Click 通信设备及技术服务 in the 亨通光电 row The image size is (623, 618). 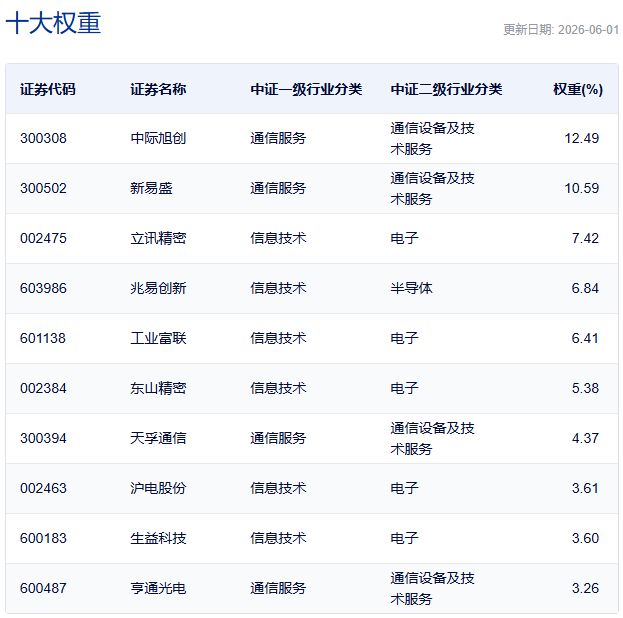432,589
